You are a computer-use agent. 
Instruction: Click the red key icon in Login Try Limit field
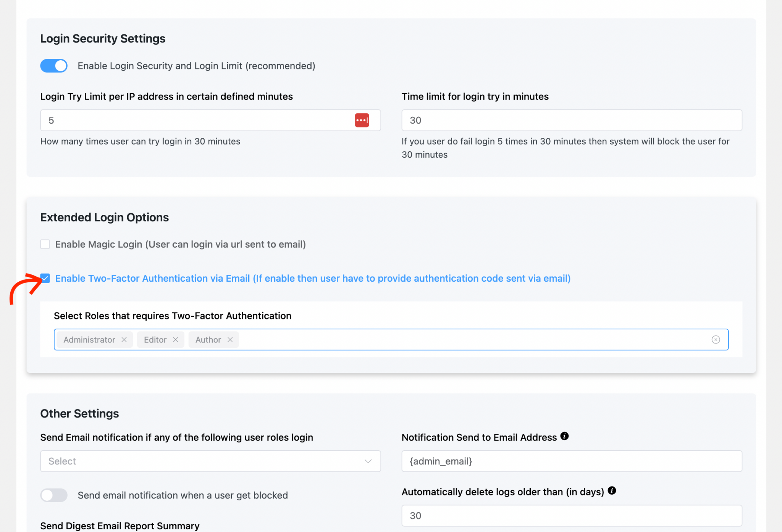tap(362, 120)
